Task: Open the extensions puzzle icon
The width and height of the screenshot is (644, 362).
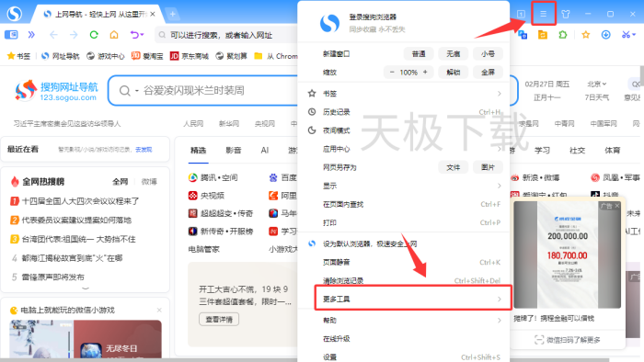Action: pyautogui.click(x=563, y=35)
